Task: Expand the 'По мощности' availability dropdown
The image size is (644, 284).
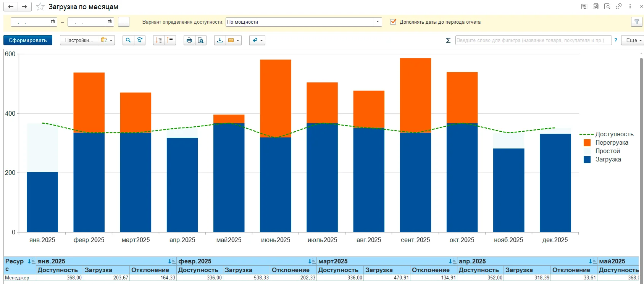Action: coord(378,22)
